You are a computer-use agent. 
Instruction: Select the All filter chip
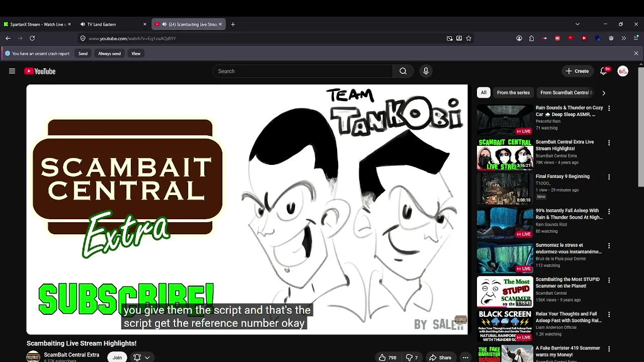tap(484, 93)
